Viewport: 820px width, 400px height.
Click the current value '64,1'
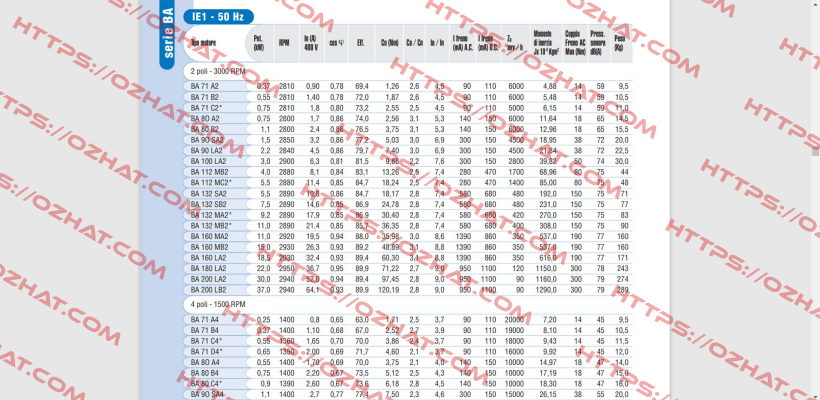pyautogui.click(x=312, y=290)
